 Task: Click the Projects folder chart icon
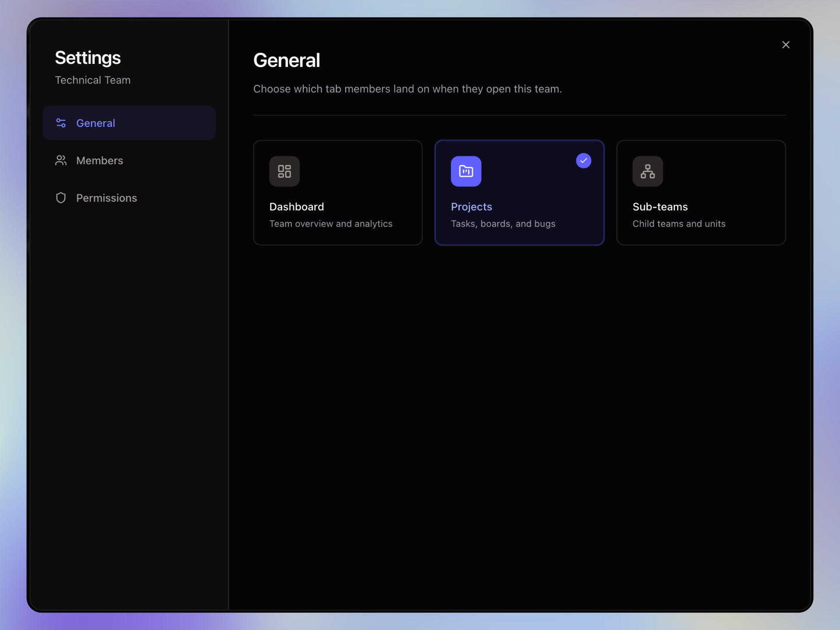tap(466, 171)
